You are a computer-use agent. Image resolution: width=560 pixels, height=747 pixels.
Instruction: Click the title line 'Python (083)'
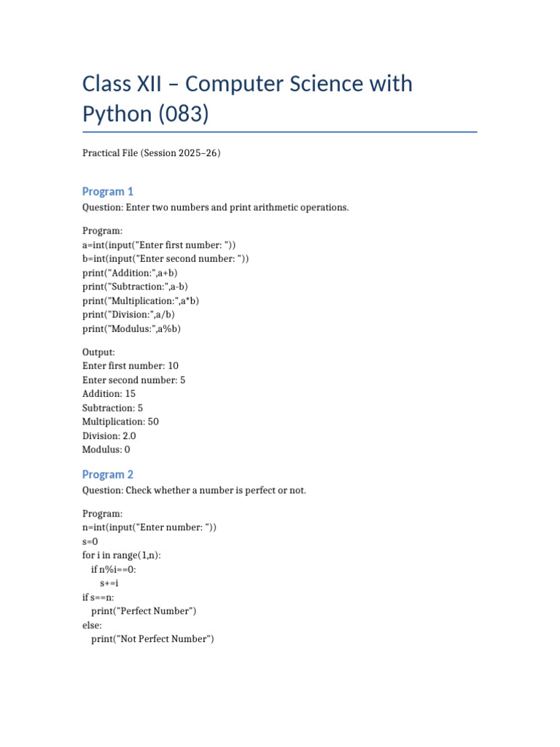[x=146, y=115]
